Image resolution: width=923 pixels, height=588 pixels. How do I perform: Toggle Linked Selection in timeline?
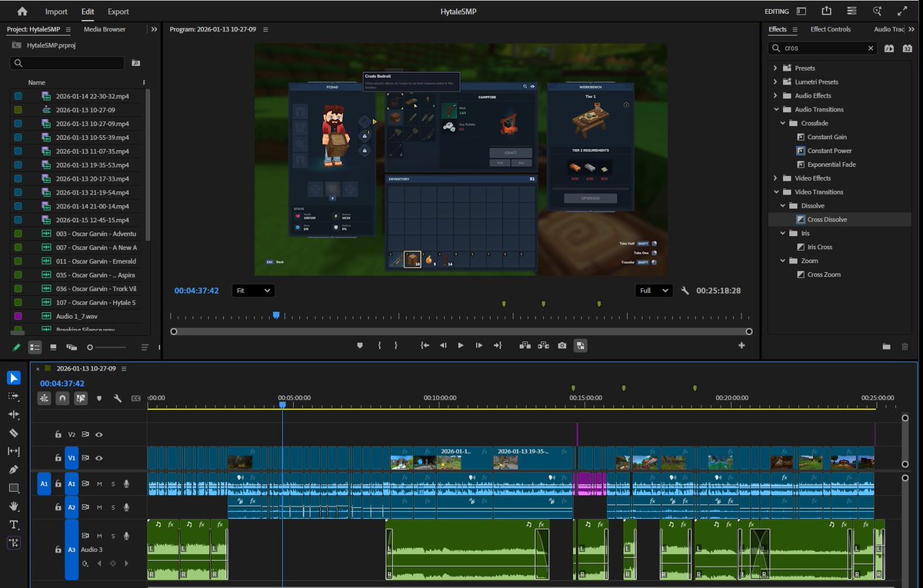click(81, 398)
